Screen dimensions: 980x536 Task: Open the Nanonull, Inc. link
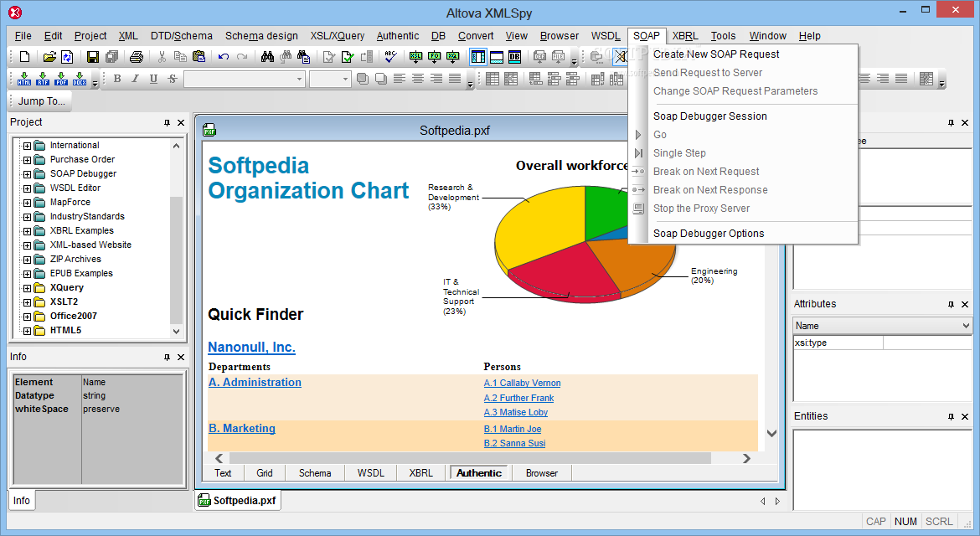point(251,348)
